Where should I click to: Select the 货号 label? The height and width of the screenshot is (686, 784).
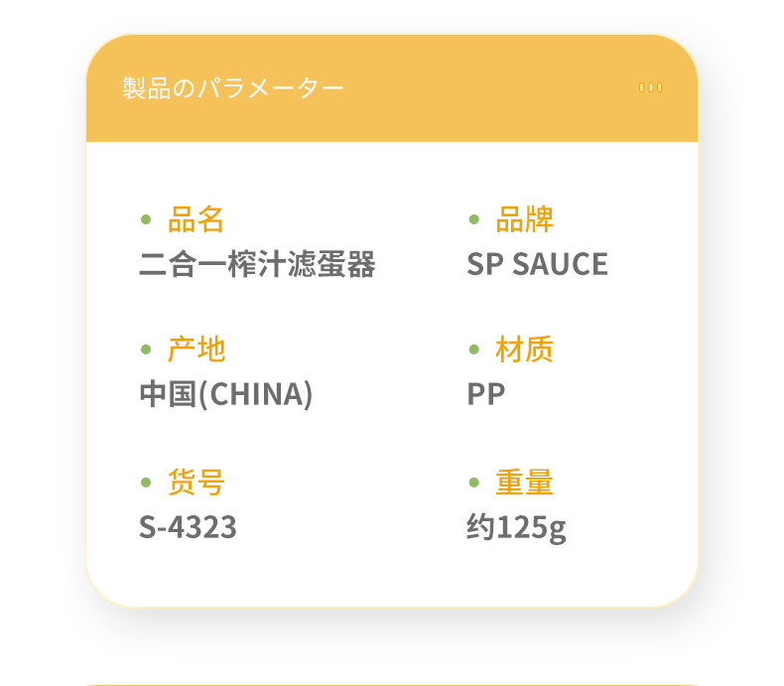pyautogui.click(x=196, y=482)
